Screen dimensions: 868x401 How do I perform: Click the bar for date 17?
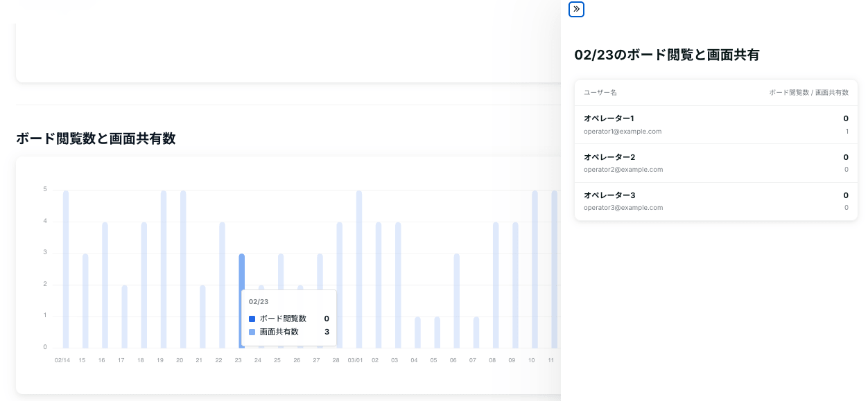124,317
